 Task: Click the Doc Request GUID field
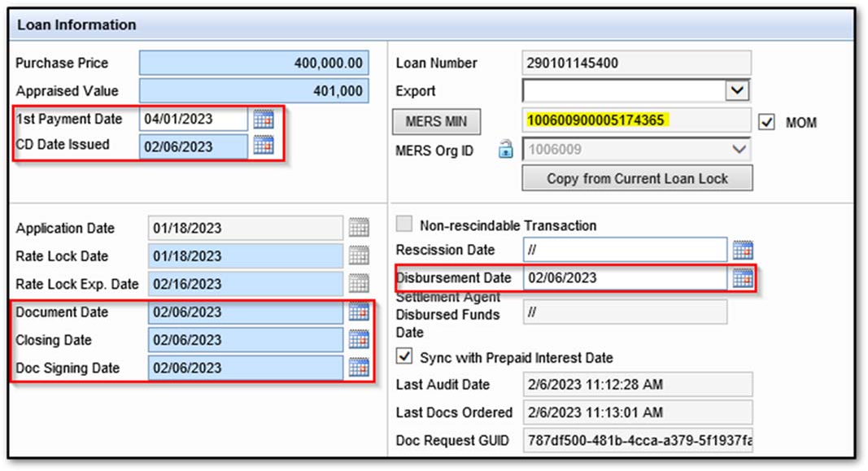[638, 440]
